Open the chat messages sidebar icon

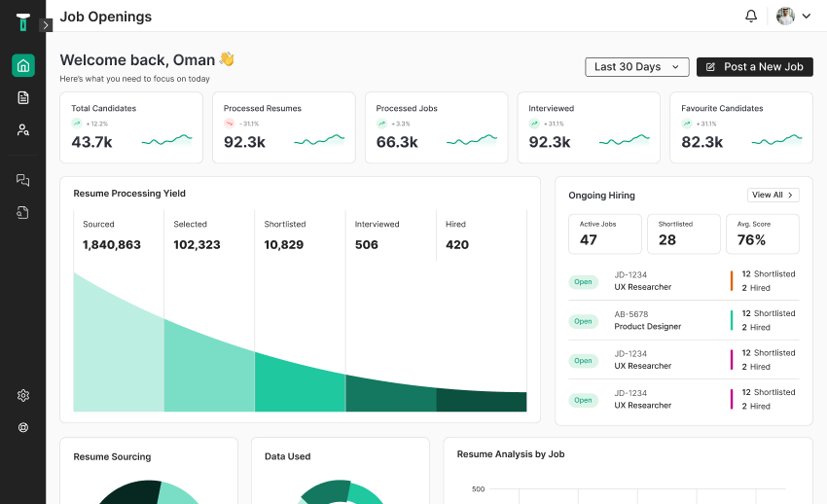[x=22, y=180]
